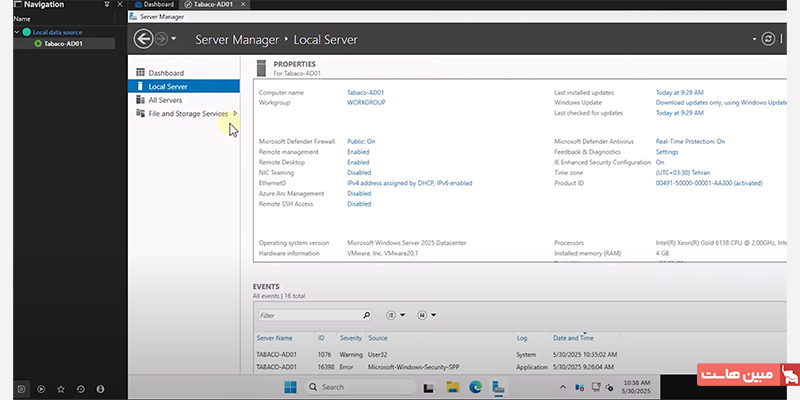Open File and Storage Services page
800x400 pixels.
188,114
